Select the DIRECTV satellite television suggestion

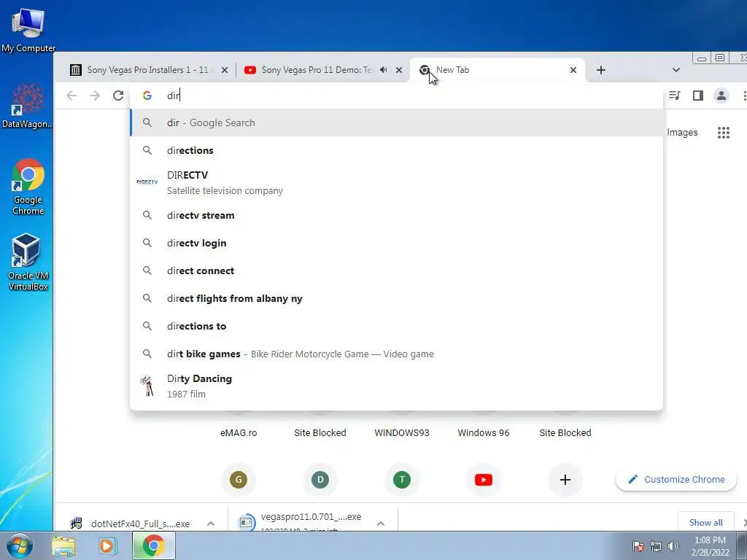[x=396, y=183]
